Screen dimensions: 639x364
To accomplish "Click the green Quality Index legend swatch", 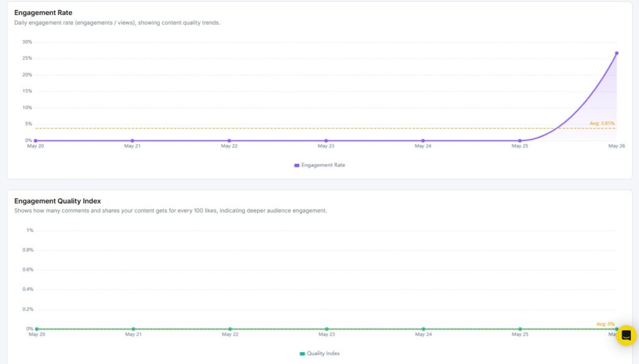I will click(x=302, y=354).
